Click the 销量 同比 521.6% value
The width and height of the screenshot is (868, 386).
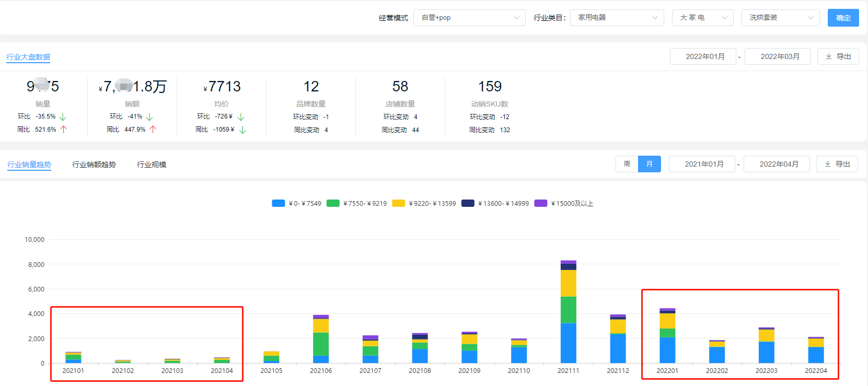click(45, 130)
